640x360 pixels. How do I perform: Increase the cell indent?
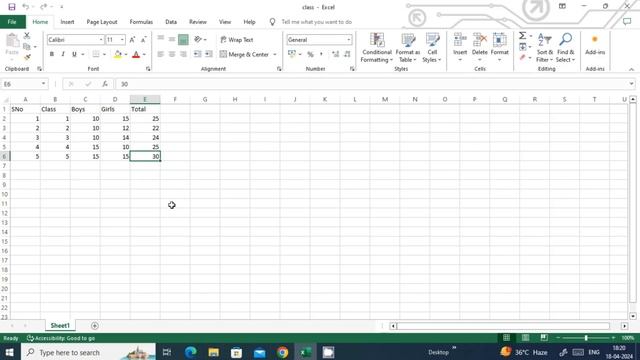pyautogui.click(x=209, y=54)
